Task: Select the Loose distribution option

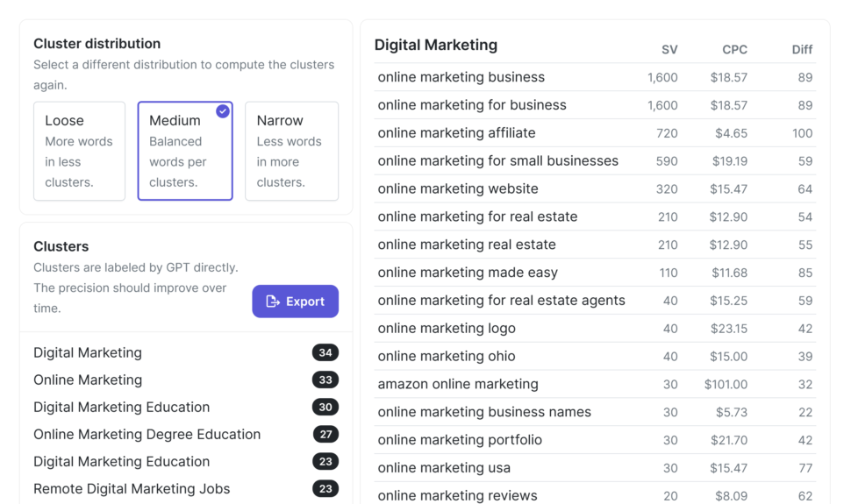Action: (79, 151)
